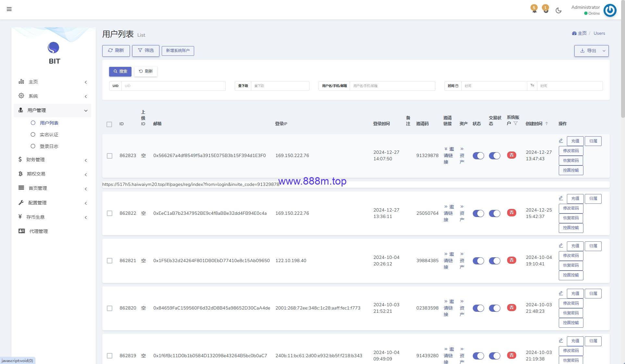Viewport: 625px width, 364px height.
Task: Expand the 主页 sidebar chevron
Action: [86, 82]
